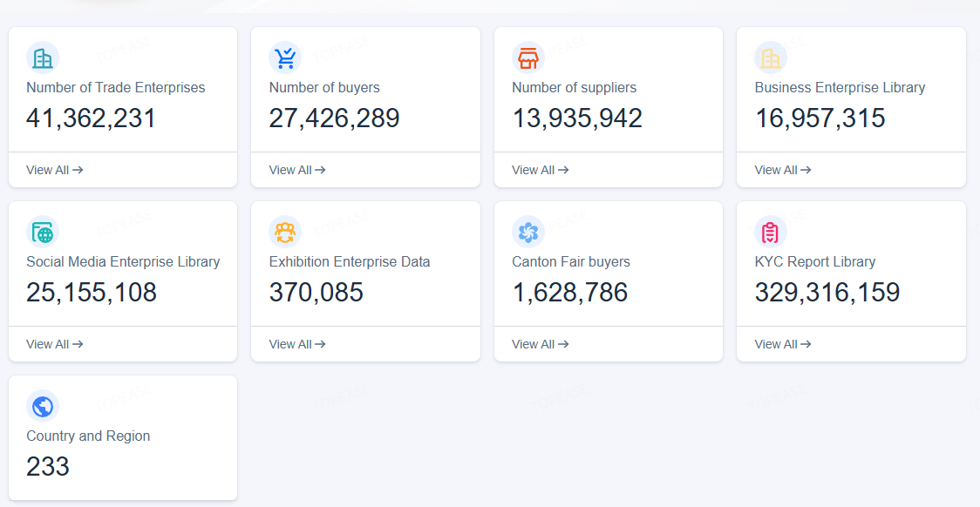This screenshot has height=507, width=980.
Task: Click the Country and Region globe icon
Action: click(43, 407)
